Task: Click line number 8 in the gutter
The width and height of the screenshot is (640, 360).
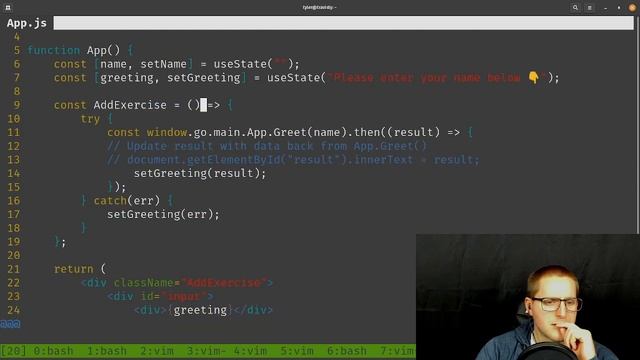Action: [17, 91]
